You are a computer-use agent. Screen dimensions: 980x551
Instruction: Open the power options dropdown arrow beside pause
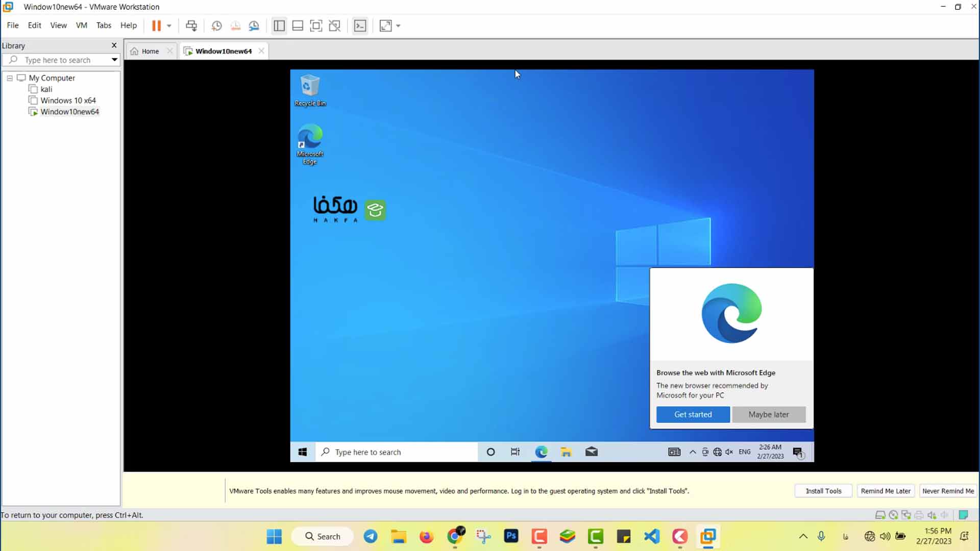[x=169, y=26]
